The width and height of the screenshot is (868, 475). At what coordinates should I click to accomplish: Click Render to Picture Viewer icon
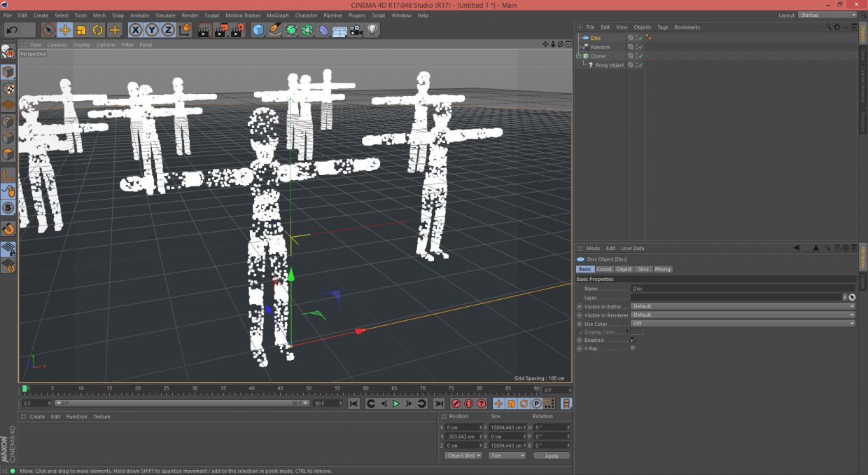click(x=221, y=30)
